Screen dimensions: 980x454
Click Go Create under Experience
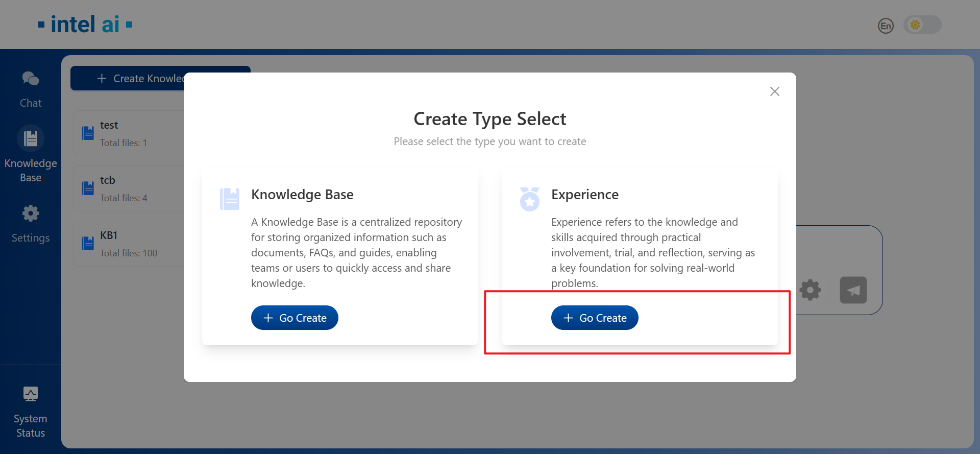point(595,318)
